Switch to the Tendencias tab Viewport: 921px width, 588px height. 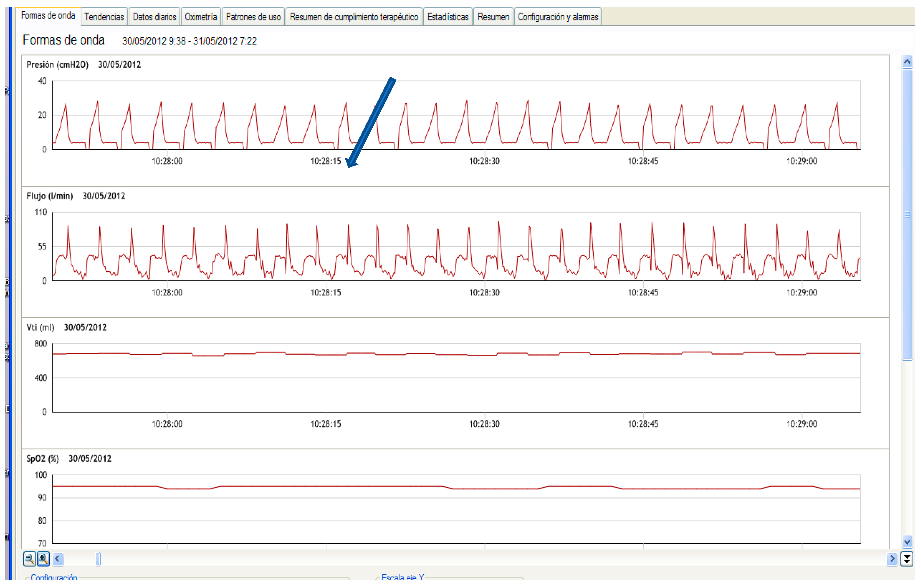click(x=104, y=17)
